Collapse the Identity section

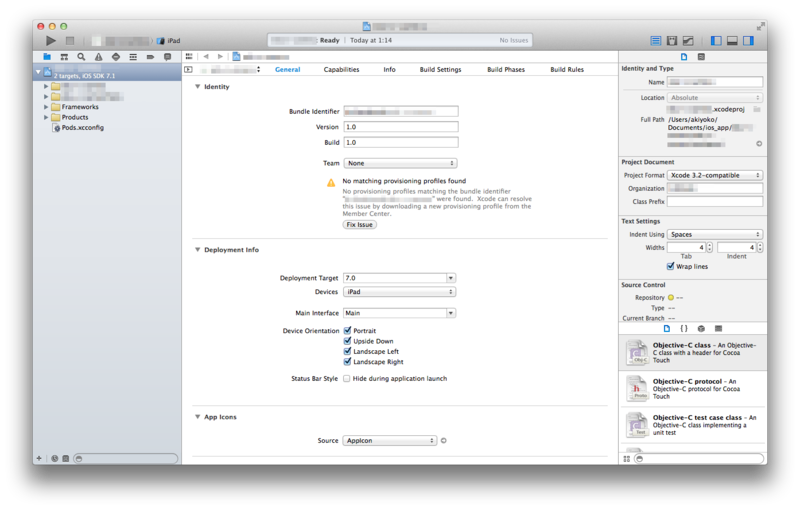pos(197,87)
